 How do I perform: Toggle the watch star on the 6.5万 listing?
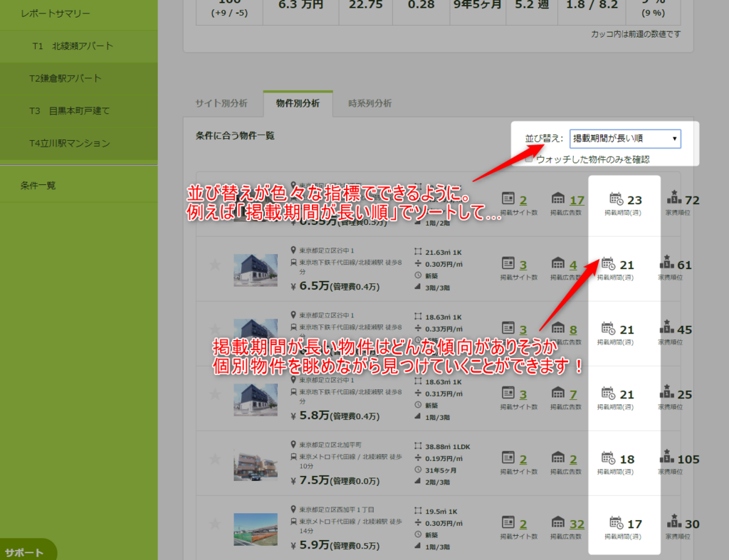(x=215, y=265)
